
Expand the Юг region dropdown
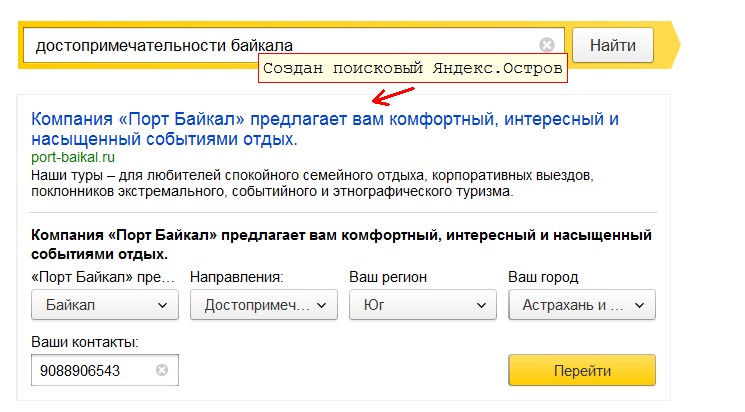tap(423, 305)
